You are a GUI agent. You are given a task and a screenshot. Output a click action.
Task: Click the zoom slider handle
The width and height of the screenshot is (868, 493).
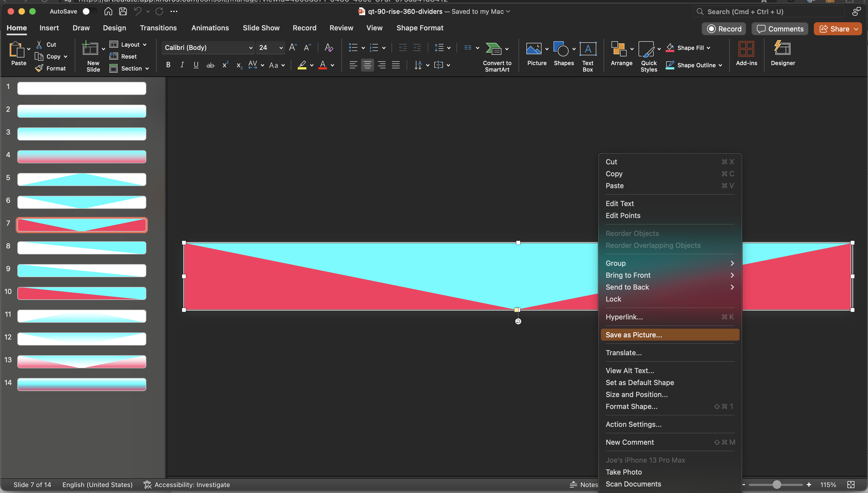pos(777,485)
